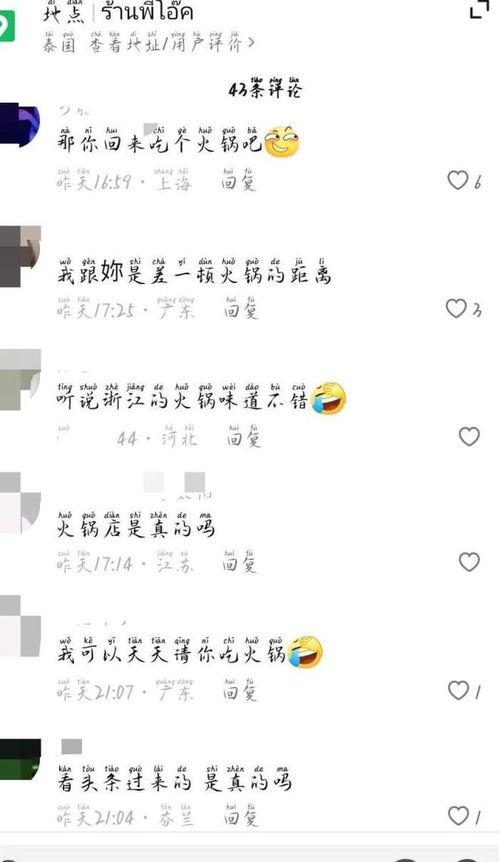Click the fullscreen expand icon at top right
The width and height of the screenshot is (499, 862).
click(479, 9)
